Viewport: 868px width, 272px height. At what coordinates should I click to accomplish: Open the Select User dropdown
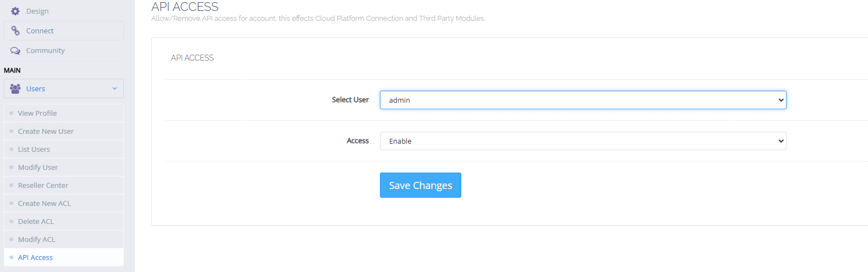coord(583,100)
